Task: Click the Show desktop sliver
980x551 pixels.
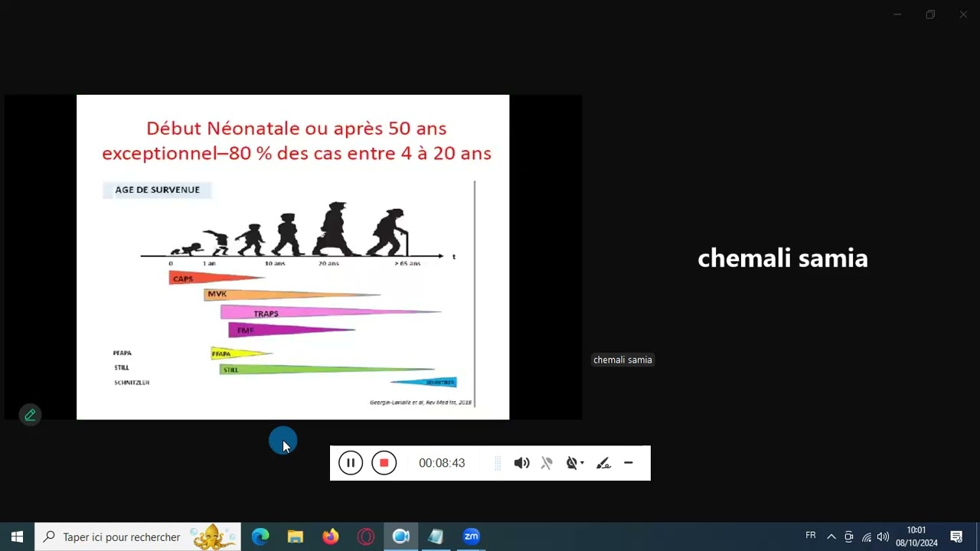Action: click(978, 536)
